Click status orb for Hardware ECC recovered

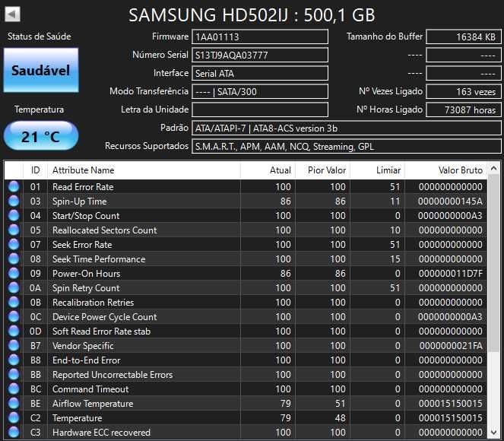14,433
